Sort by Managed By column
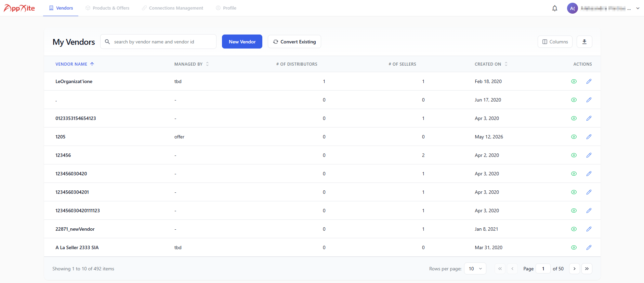Image resolution: width=644 pixels, height=283 pixels. (191, 64)
